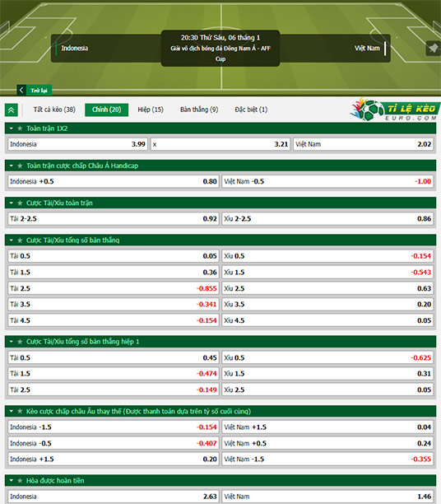The image size is (441, 504).
Task: Collapse the Hòa được hoàn tiền section
Action: (12, 481)
